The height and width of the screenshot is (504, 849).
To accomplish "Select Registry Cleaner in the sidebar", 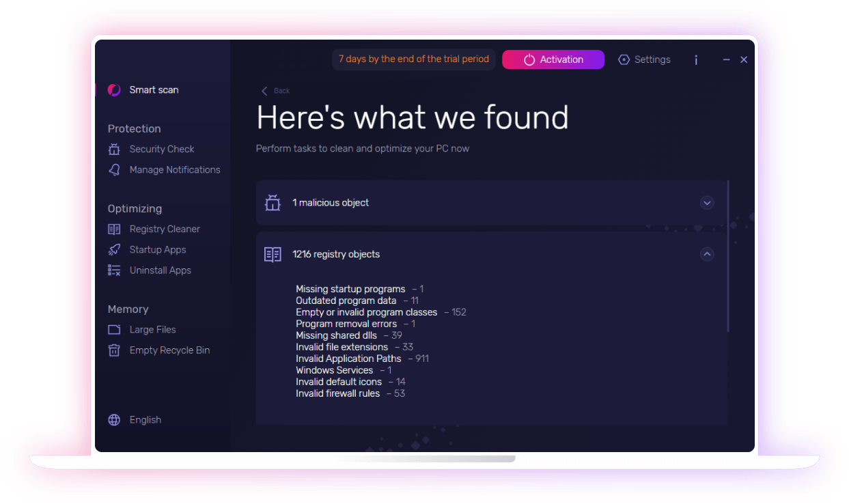I will point(165,229).
